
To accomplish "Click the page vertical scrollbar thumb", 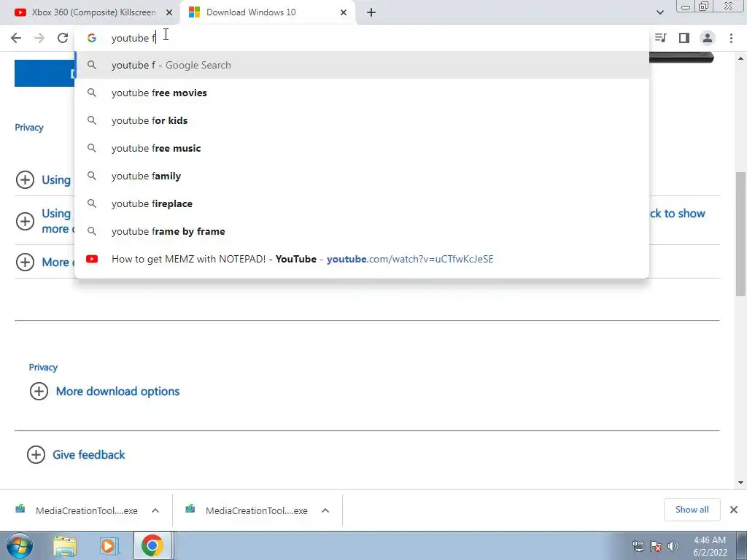I will [741, 234].
